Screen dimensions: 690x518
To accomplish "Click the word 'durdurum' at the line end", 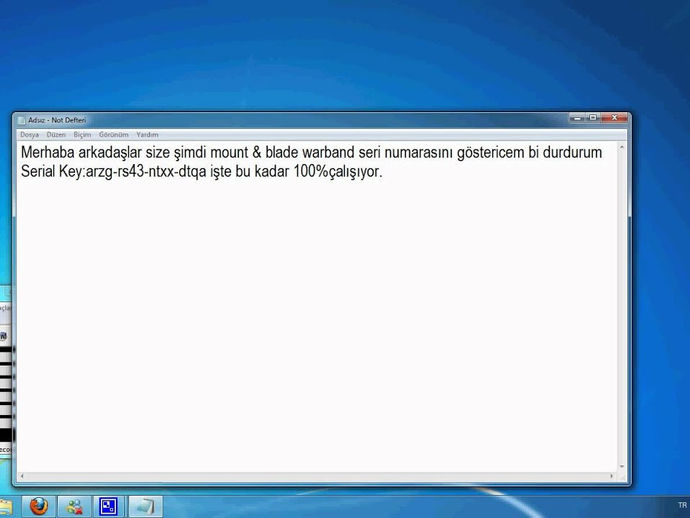I will click(572, 152).
